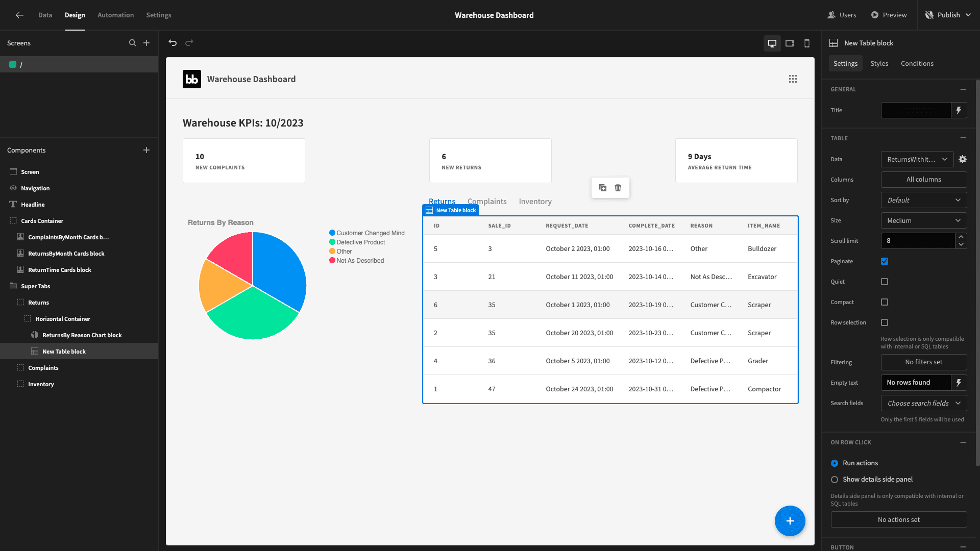Open the app grid menu icon
The height and width of the screenshot is (551, 980).
tap(793, 79)
